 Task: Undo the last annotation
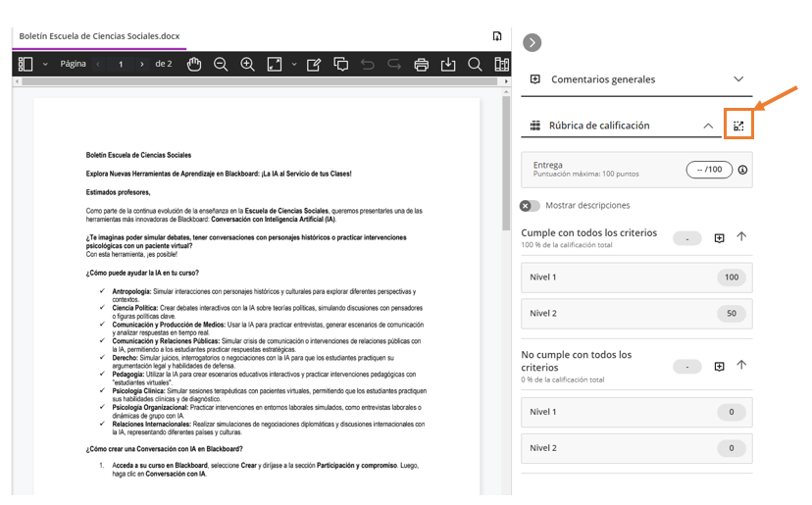[368, 64]
